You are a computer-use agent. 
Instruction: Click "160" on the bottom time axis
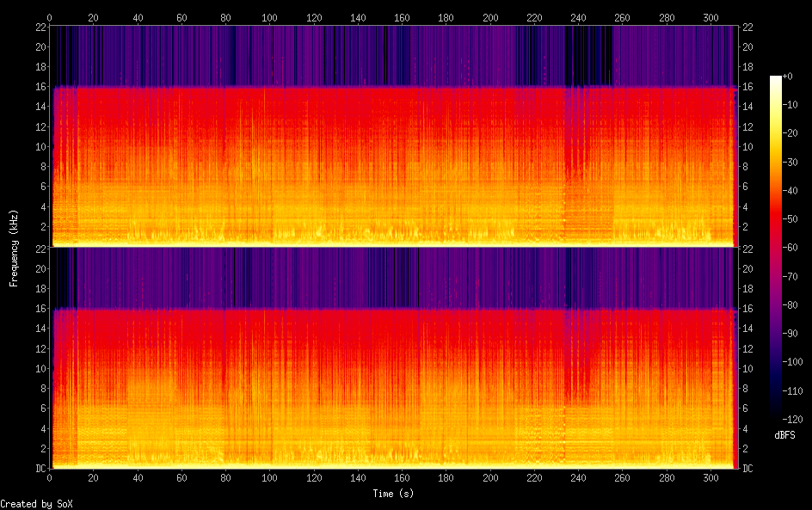point(402,478)
